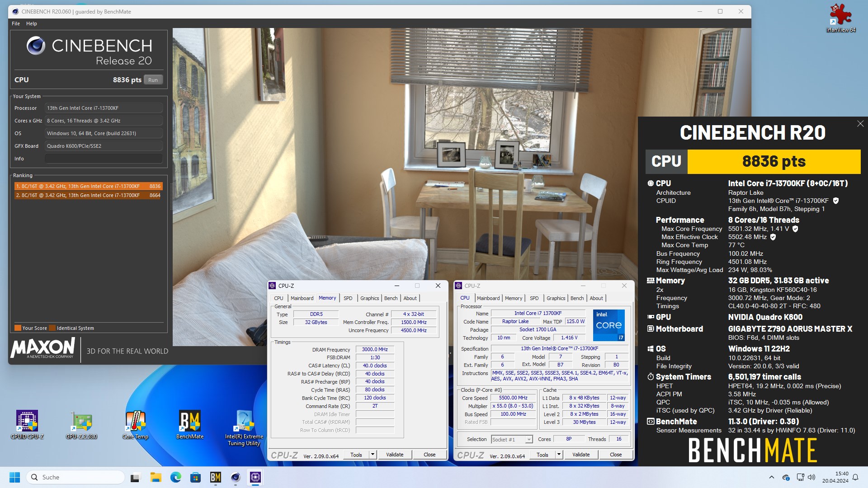Switch to BenchMate taskbar icon
Image resolution: width=868 pixels, height=488 pixels.
coord(215,477)
